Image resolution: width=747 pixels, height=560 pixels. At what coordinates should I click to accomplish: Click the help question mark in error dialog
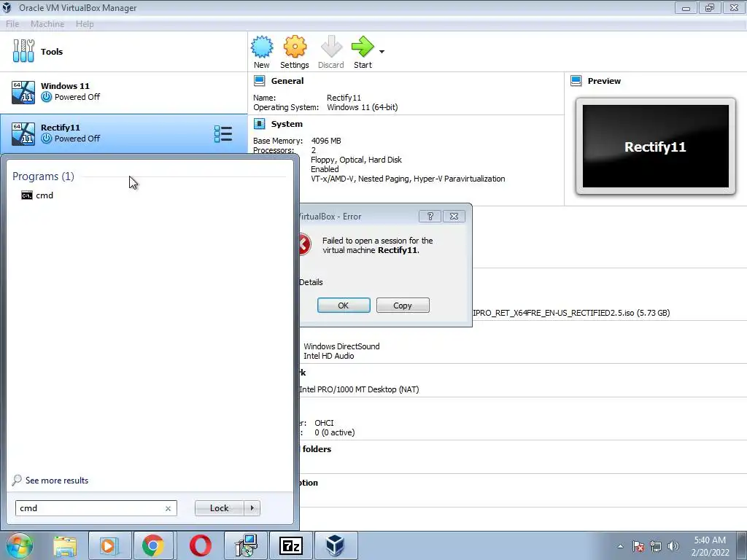coord(430,216)
